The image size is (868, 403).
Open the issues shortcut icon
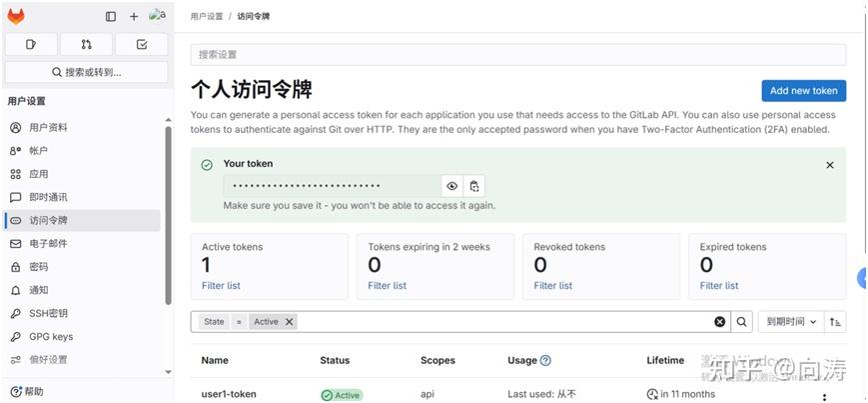tap(31, 44)
